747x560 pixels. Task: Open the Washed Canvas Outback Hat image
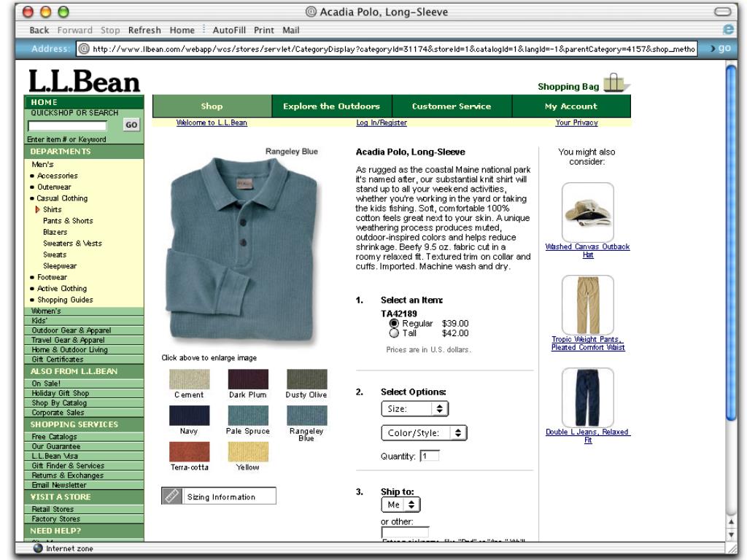pyautogui.click(x=587, y=212)
